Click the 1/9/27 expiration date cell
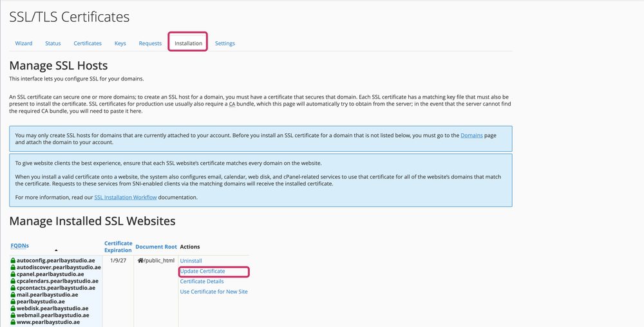Screen dimensions: 644x327 pyautogui.click(x=118, y=261)
